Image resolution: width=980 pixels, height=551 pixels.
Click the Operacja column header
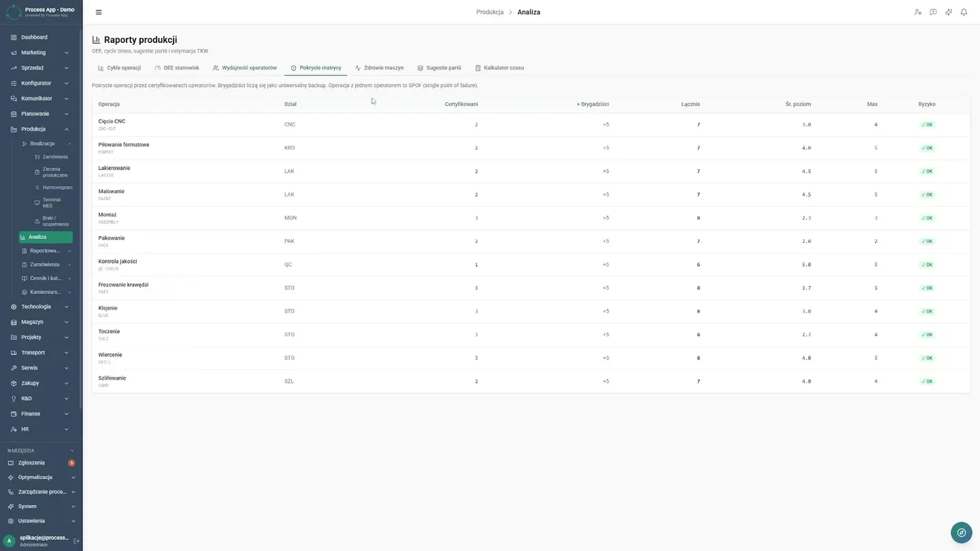pos(109,104)
